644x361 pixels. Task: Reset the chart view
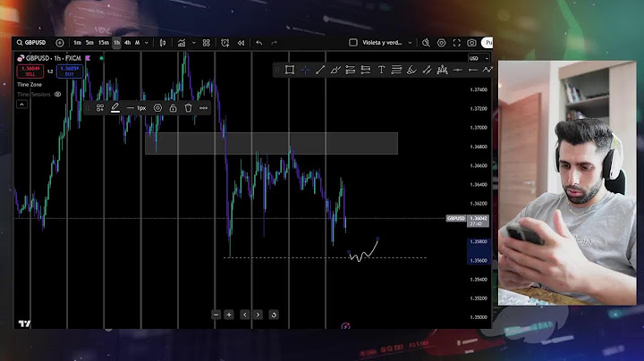[x=274, y=315]
